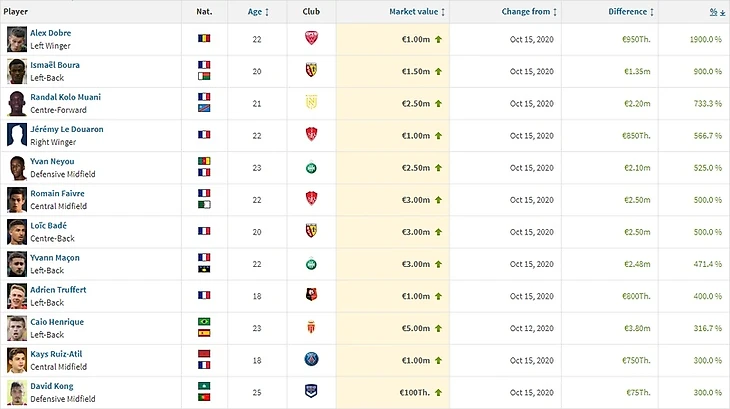Open Loïc Badé's player profile link

(50, 225)
